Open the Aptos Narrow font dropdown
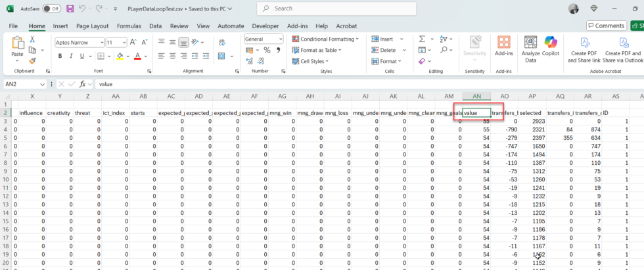644x270 pixels. click(x=102, y=42)
